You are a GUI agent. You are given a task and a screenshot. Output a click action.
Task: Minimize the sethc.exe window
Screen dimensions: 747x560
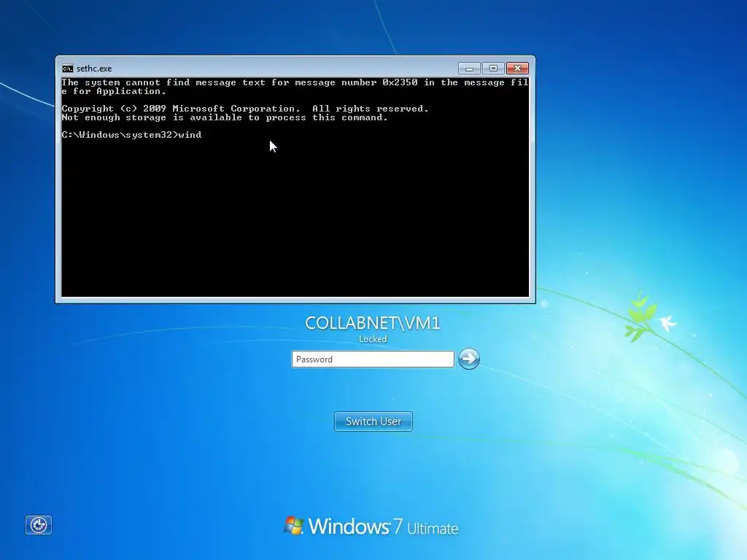pos(469,69)
